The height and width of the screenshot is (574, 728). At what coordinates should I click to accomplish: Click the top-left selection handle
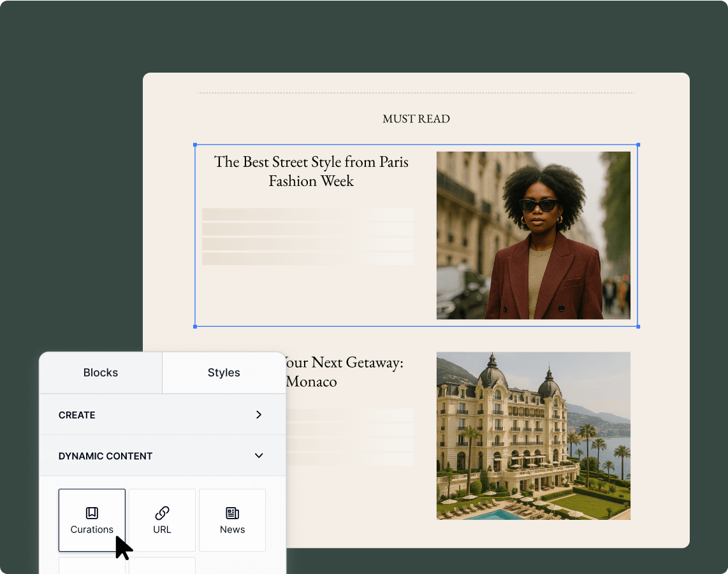point(195,145)
